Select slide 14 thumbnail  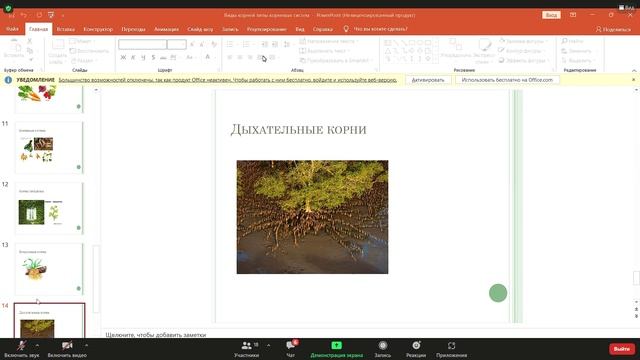(x=49, y=321)
